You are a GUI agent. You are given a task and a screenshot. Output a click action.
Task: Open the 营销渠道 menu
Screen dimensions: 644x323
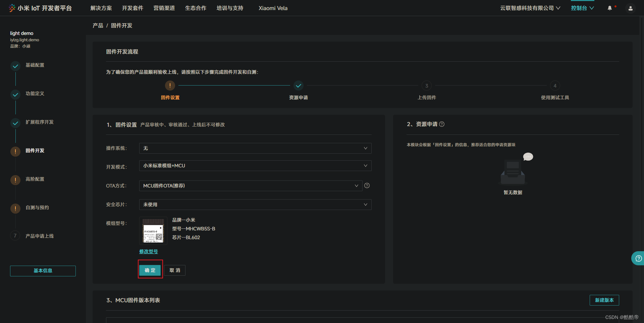tap(164, 8)
